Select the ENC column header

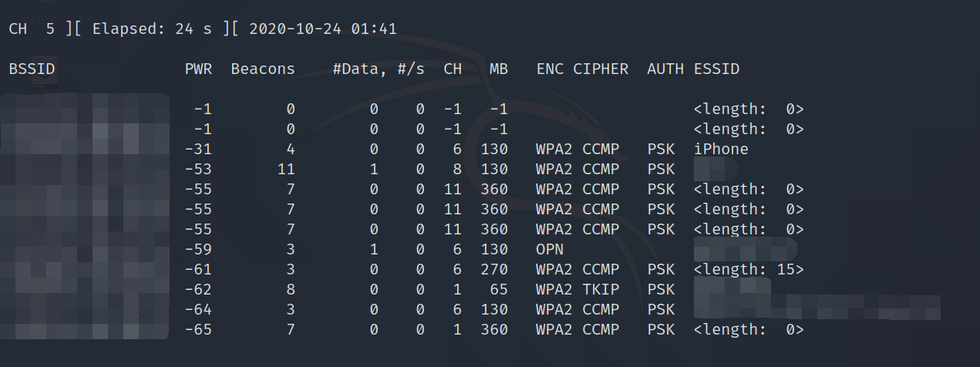point(550,69)
